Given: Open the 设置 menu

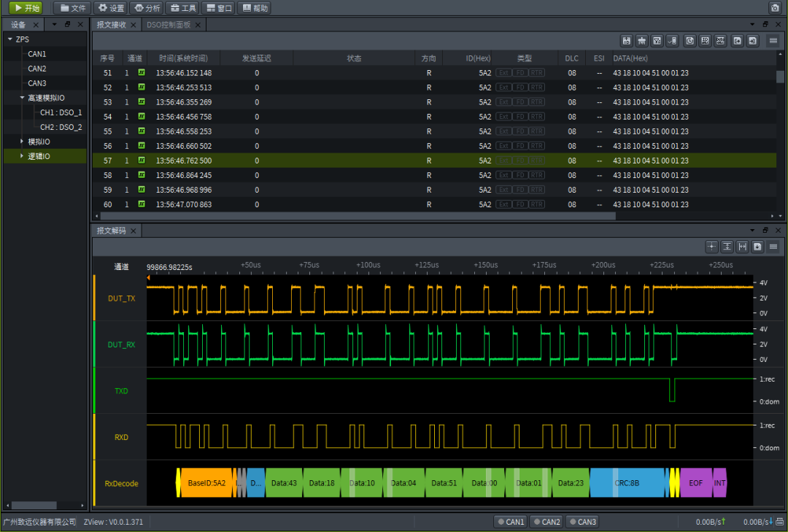Looking at the screenshot, I should point(111,8).
